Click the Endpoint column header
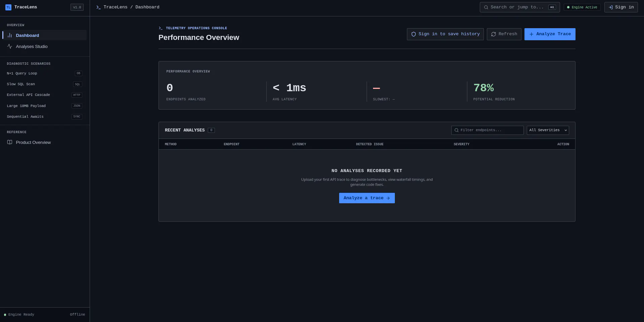Viewport: 644px width, 322px height. tap(232, 144)
